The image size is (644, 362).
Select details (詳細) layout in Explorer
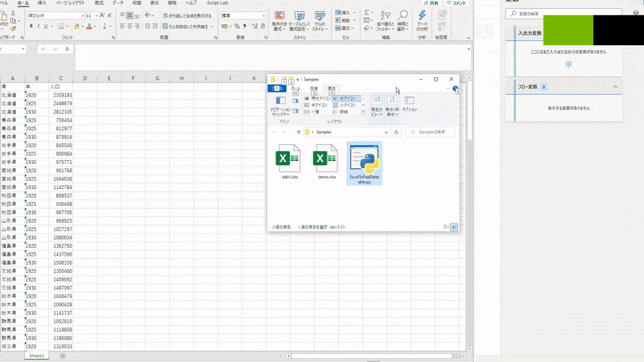pyautogui.click(x=341, y=112)
